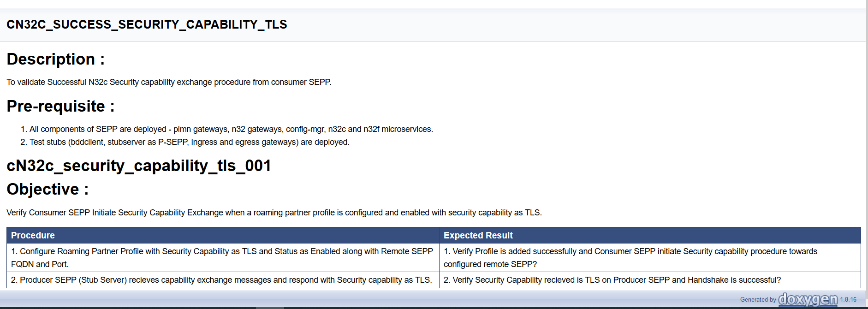Click the cN32c_security_capability_tls_001 heading

point(139,166)
